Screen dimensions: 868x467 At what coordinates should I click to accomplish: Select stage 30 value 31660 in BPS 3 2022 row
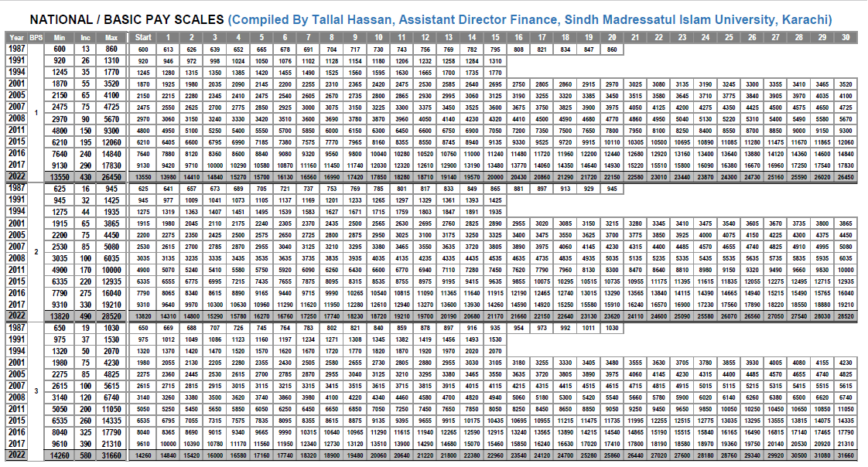click(x=846, y=455)
